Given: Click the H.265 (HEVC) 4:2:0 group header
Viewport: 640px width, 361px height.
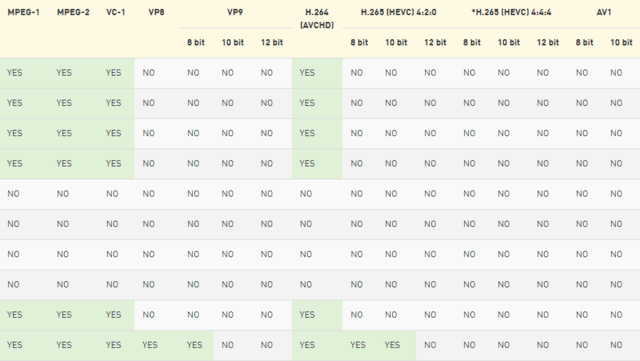Looking at the screenshot, I should pyautogui.click(x=398, y=12).
